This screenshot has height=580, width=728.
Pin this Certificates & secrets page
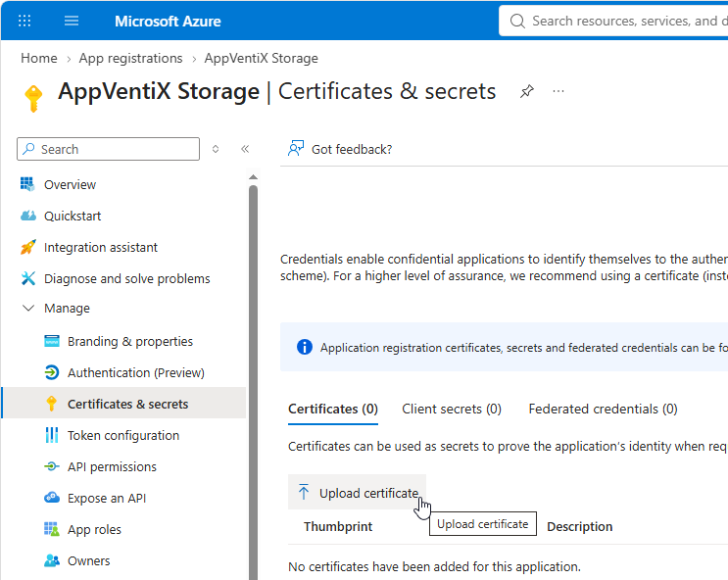tap(526, 91)
